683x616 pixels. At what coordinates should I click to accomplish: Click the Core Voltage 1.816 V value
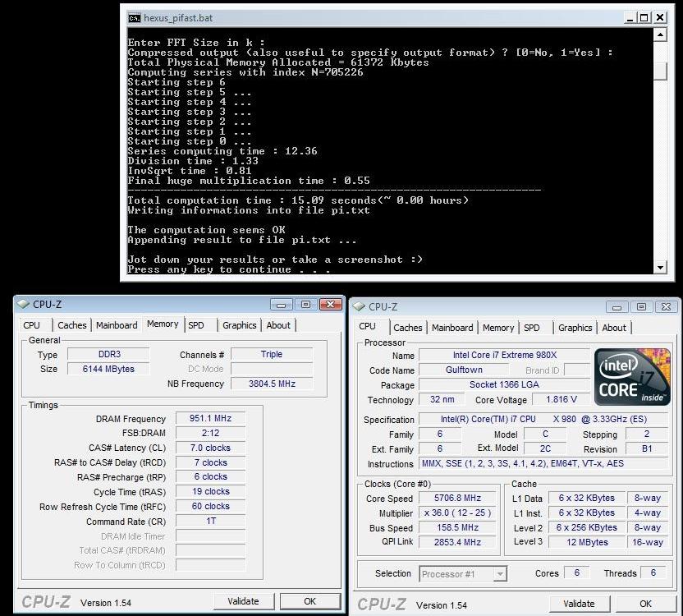click(562, 399)
